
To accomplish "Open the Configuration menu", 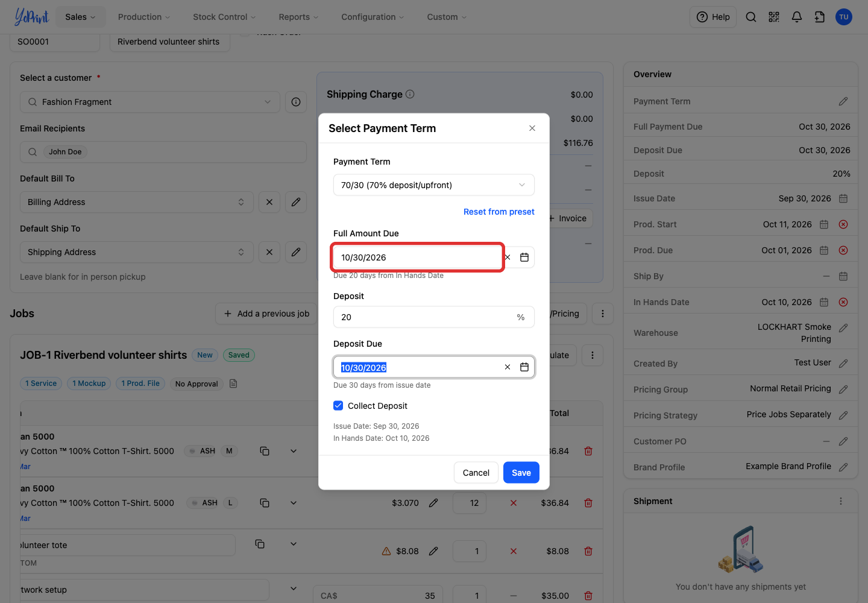I will (x=373, y=17).
